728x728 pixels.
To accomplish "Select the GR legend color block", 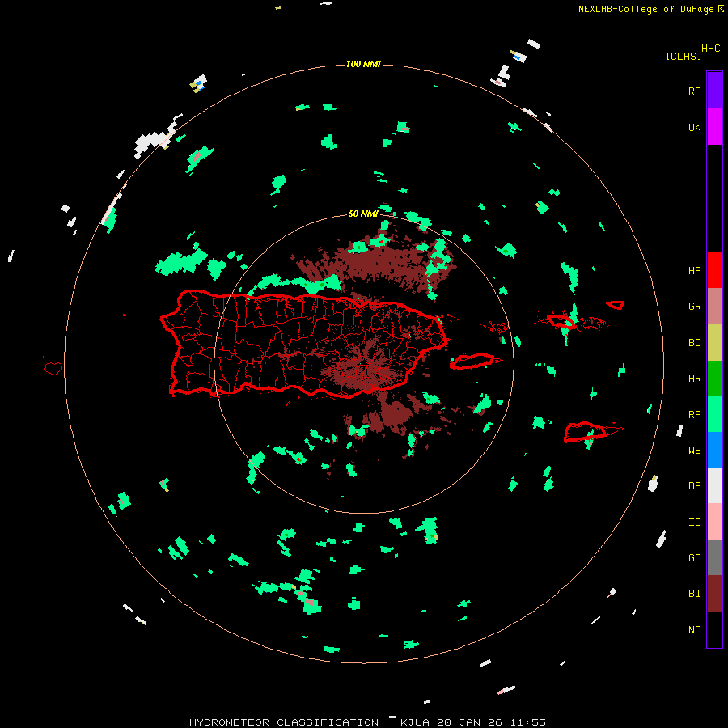I will [x=714, y=307].
